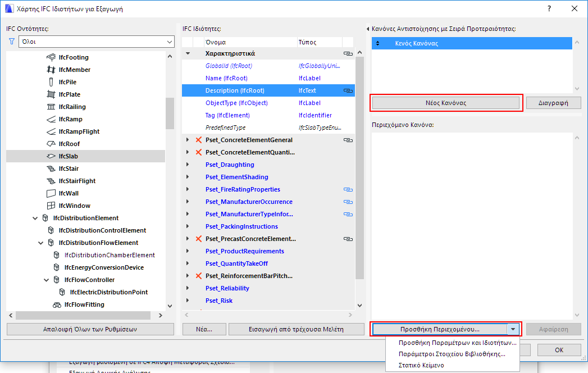The width and height of the screenshot is (588, 373).
Task: Select the 'ObjectType (IfcObject)' property row
Action: click(x=268, y=103)
